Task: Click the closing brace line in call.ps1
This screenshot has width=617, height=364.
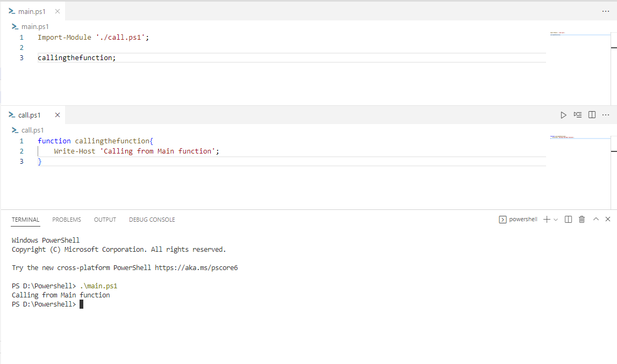Action: coord(40,162)
